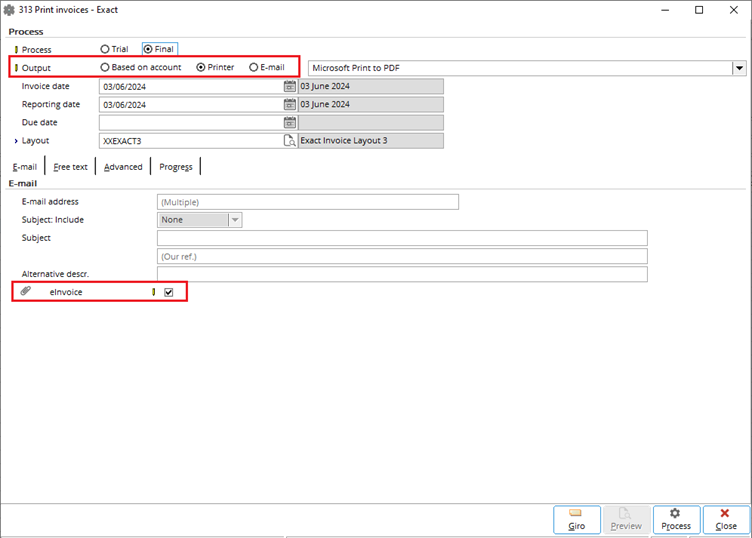Switch to the E-mail tab
The image size is (752, 538).
(25, 167)
